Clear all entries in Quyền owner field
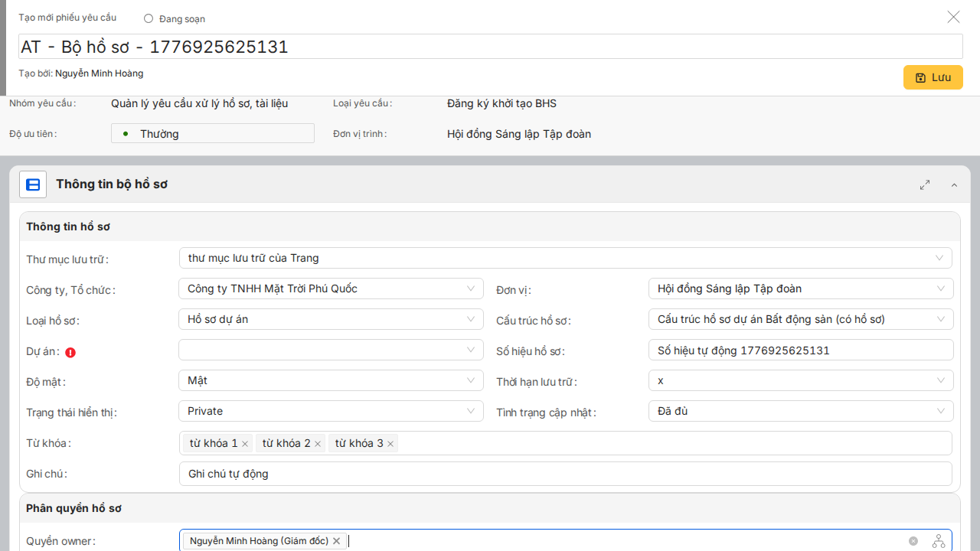 [x=913, y=541]
